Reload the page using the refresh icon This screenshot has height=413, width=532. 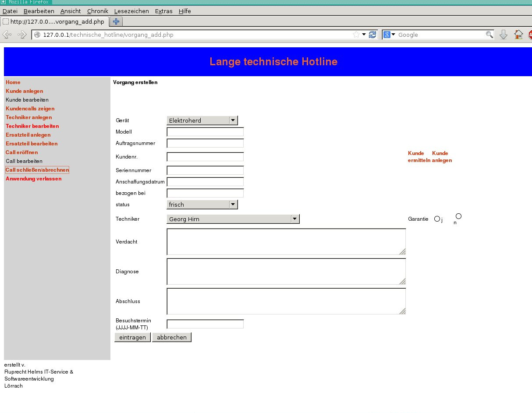[x=372, y=35]
